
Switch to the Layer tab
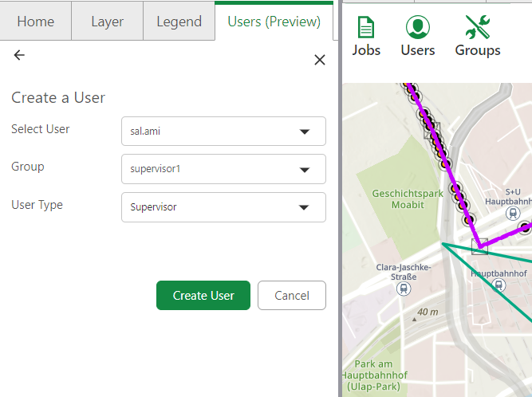point(107,22)
